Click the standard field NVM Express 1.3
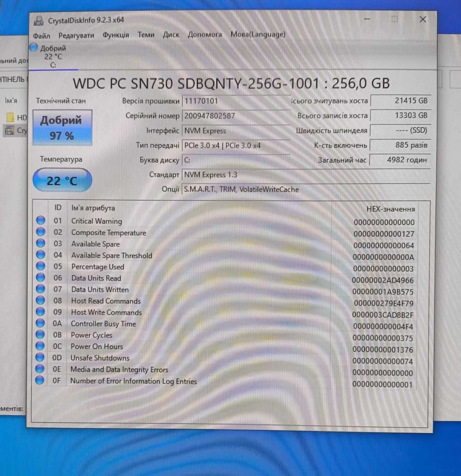461x476 pixels. click(x=306, y=175)
